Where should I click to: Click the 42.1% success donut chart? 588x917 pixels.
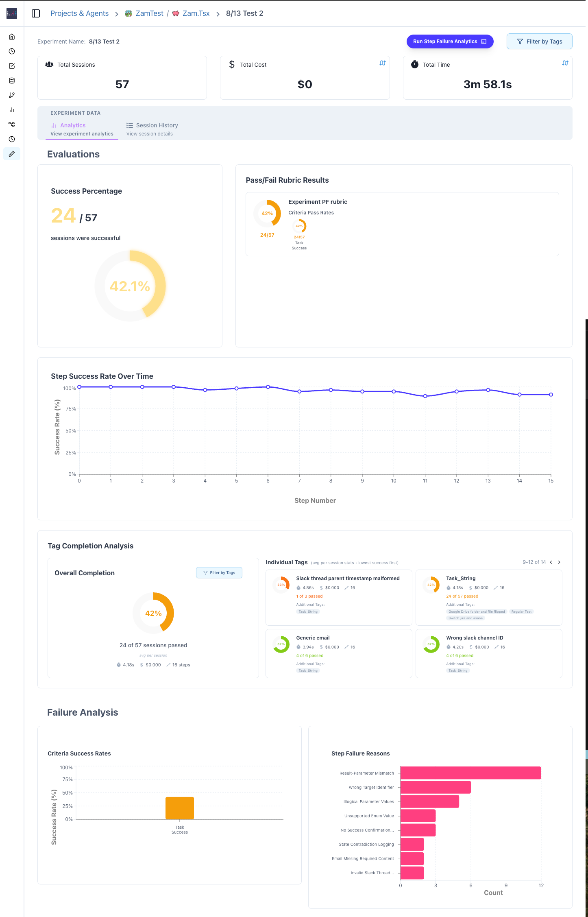[x=129, y=286]
